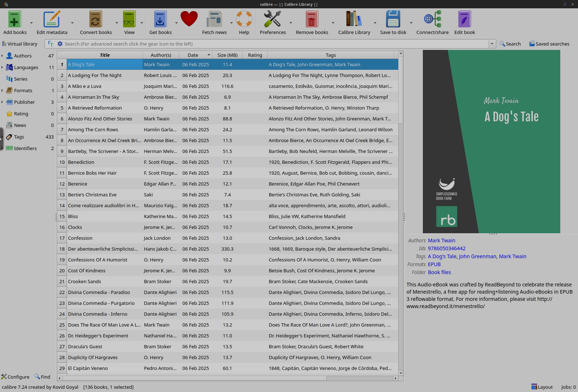Open Saved searches

click(549, 44)
